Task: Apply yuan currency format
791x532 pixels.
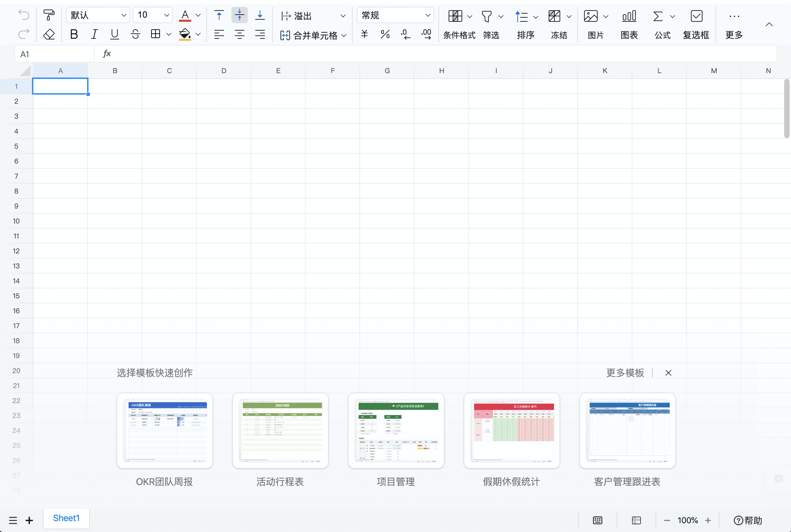Action: pyautogui.click(x=365, y=34)
